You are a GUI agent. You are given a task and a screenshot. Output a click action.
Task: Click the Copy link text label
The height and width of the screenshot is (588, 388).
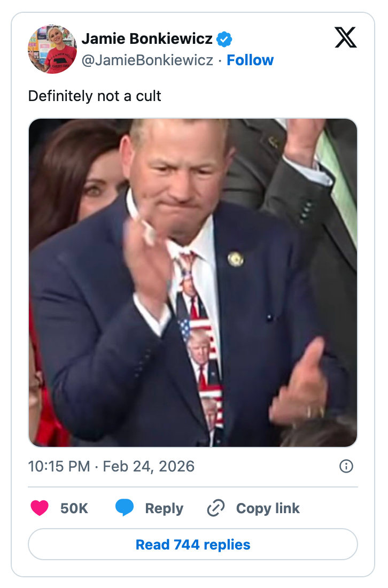pos(268,508)
